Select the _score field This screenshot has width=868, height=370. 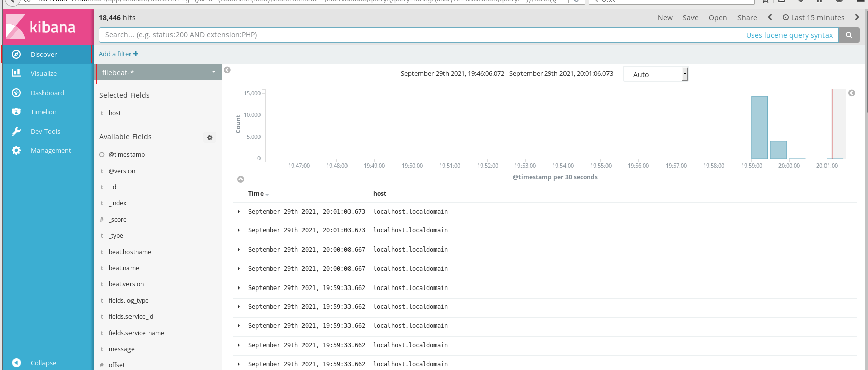[x=117, y=220]
